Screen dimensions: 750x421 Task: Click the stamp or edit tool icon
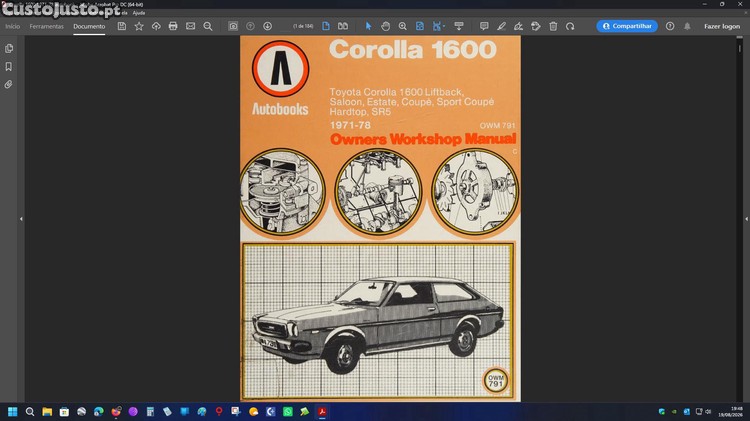coord(536,26)
